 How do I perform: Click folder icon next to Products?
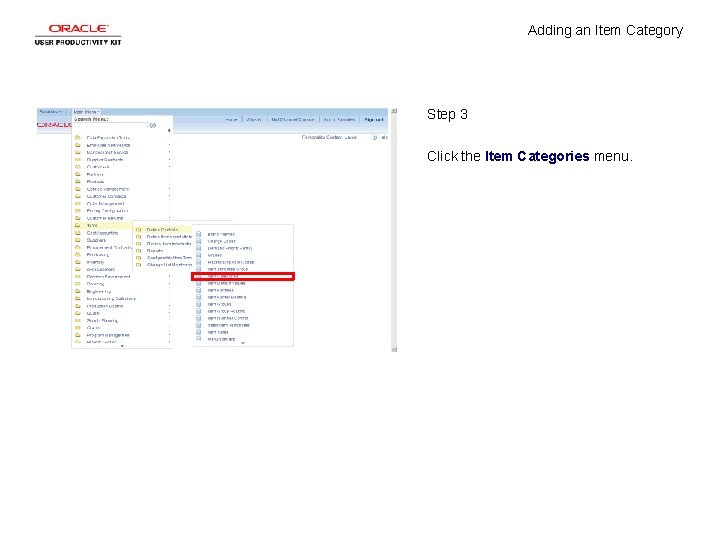(x=78, y=182)
